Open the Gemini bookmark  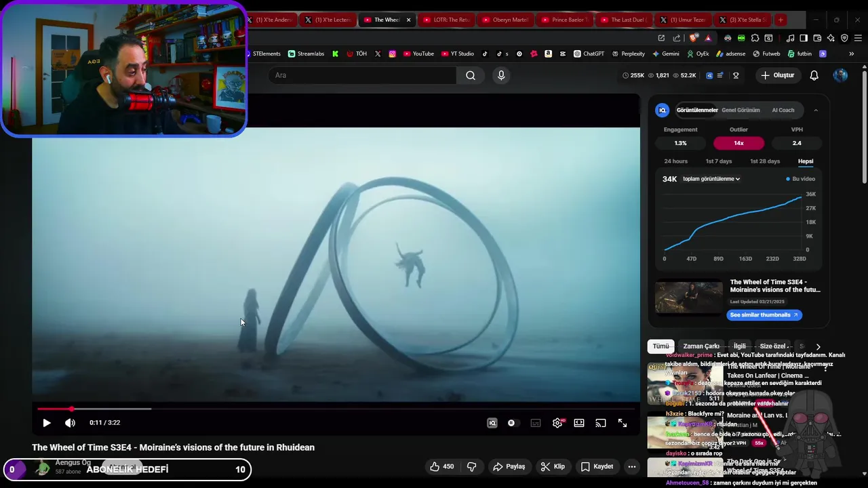[666, 54]
